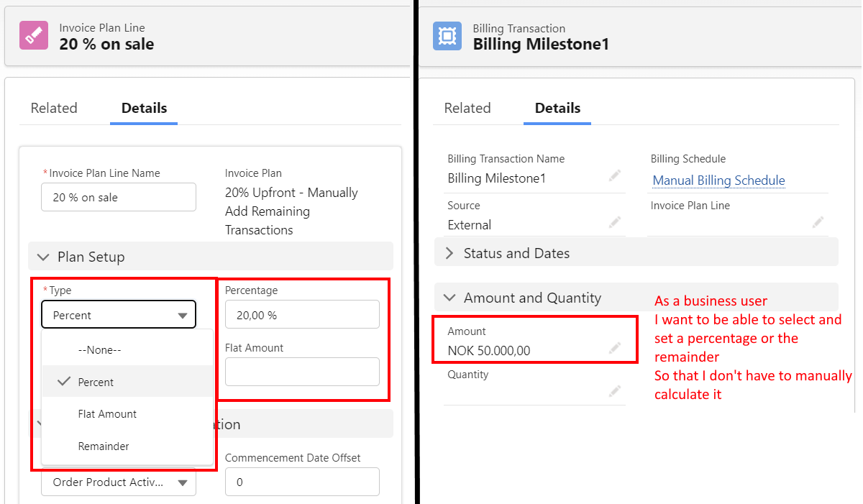Image resolution: width=863 pixels, height=504 pixels.
Task: Edit the Invoice Plan Line field pencil icon
Action: (x=818, y=224)
